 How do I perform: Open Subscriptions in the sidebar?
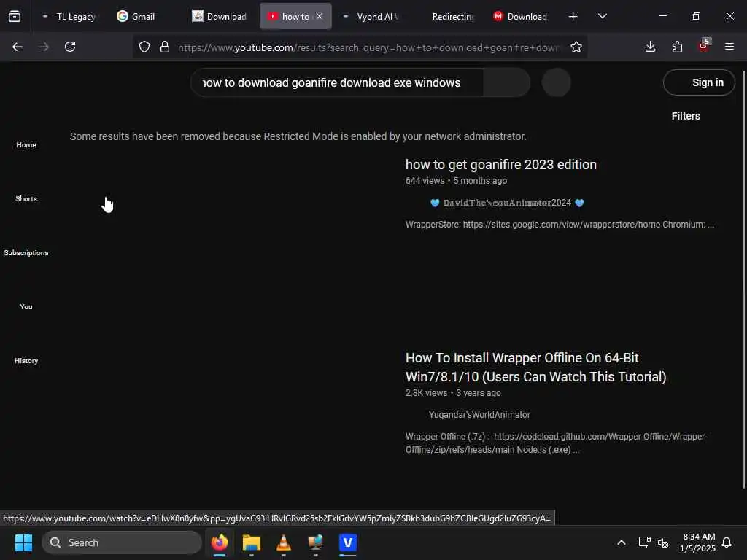26,253
